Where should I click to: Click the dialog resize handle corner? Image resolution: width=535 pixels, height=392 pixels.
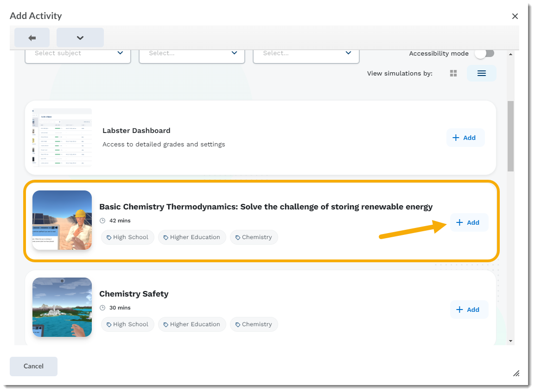pyautogui.click(x=516, y=373)
